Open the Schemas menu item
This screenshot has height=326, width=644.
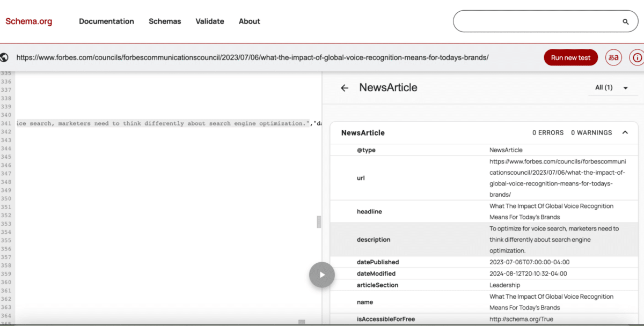[x=165, y=21]
